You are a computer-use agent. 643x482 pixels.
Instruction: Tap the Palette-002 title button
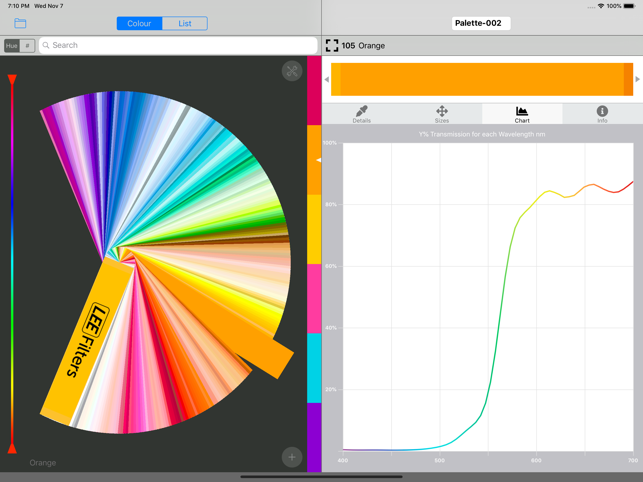coord(479,23)
